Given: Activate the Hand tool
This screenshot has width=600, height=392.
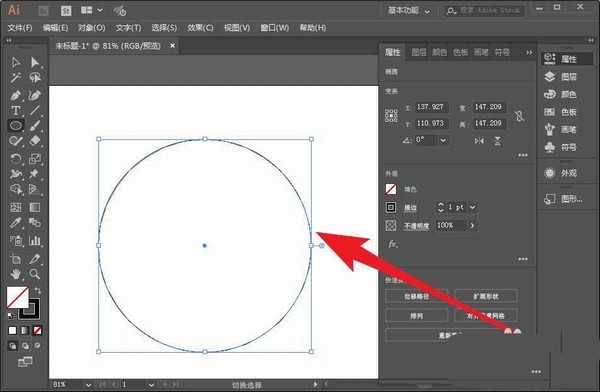Looking at the screenshot, I should pos(16,274).
